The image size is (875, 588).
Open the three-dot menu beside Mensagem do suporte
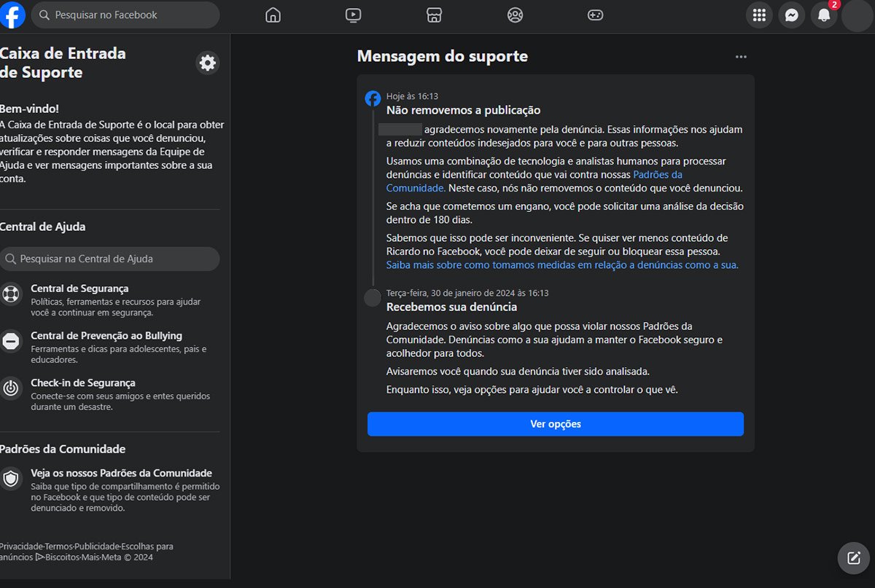[741, 57]
